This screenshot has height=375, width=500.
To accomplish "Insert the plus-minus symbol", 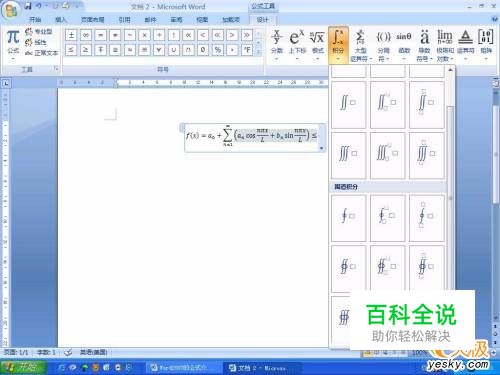I will pos(71,35).
